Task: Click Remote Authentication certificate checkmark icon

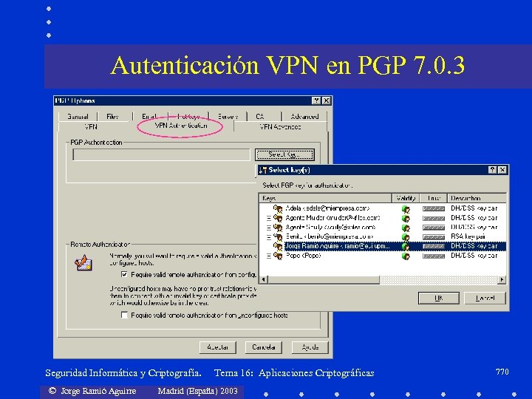Action: [x=83, y=263]
